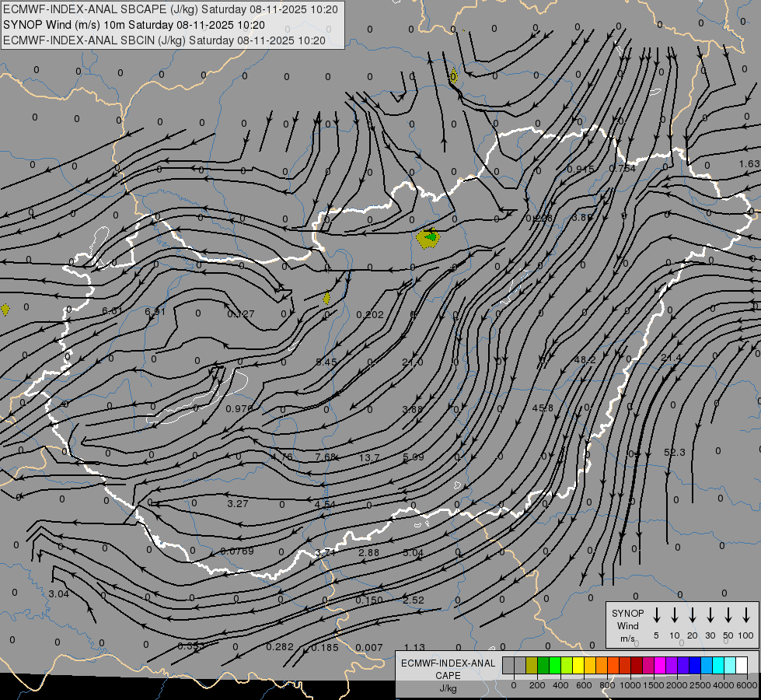Click the map value 2.52
The image size is (761, 700).
(x=414, y=600)
